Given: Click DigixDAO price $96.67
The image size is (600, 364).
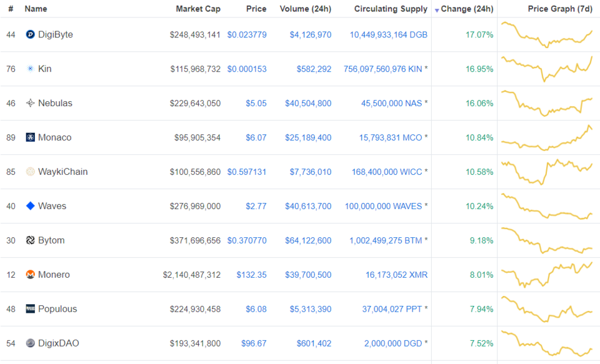Looking at the screenshot, I should [254, 343].
